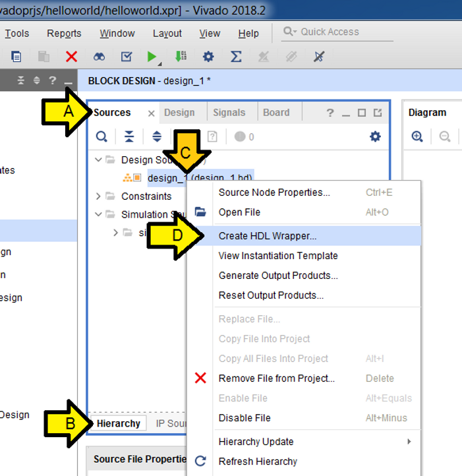Click expand all in Flow Navigator header
This screenshot has width=462, height=476.
tap(37, 80)
